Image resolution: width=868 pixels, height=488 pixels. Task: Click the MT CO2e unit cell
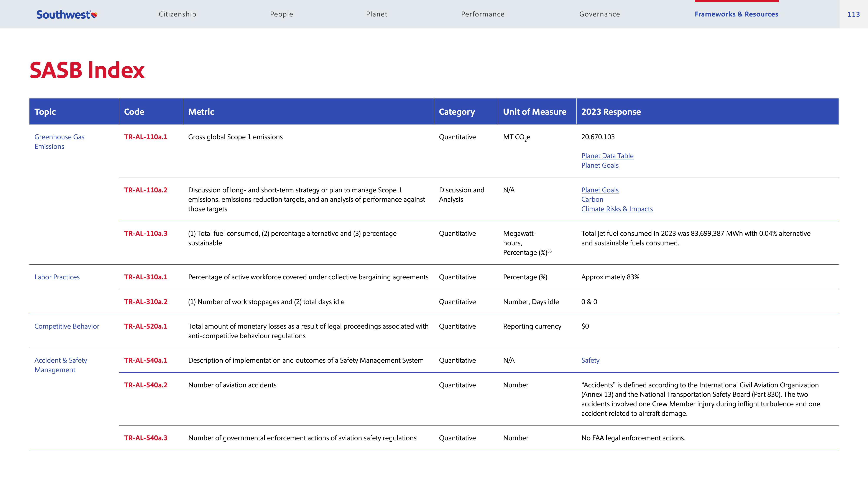516,137
